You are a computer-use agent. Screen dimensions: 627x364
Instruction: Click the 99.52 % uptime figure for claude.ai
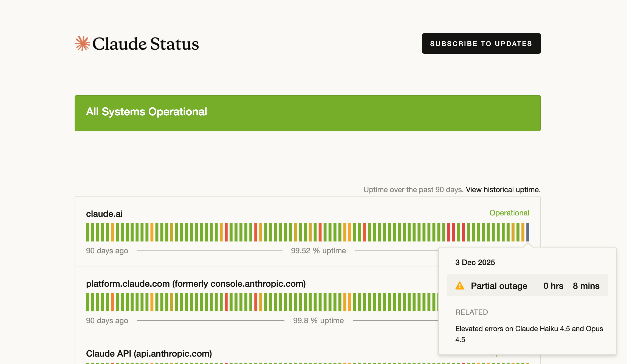coord(318,251)
